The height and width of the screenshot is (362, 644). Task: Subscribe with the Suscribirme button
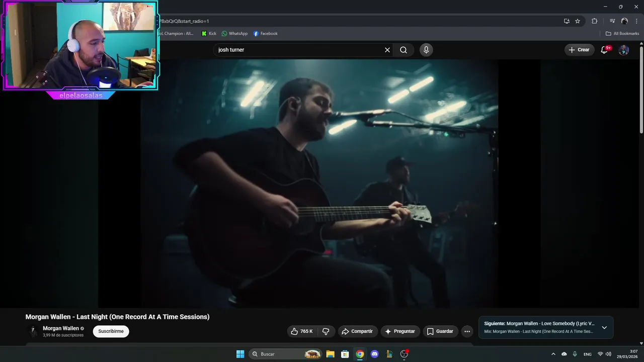coord(111,331)
